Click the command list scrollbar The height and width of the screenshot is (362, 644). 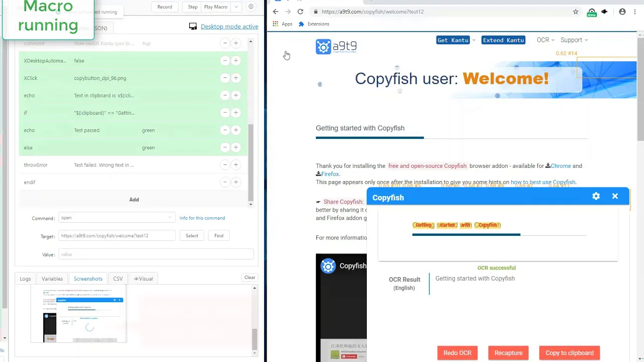click(x=251, y=162)
